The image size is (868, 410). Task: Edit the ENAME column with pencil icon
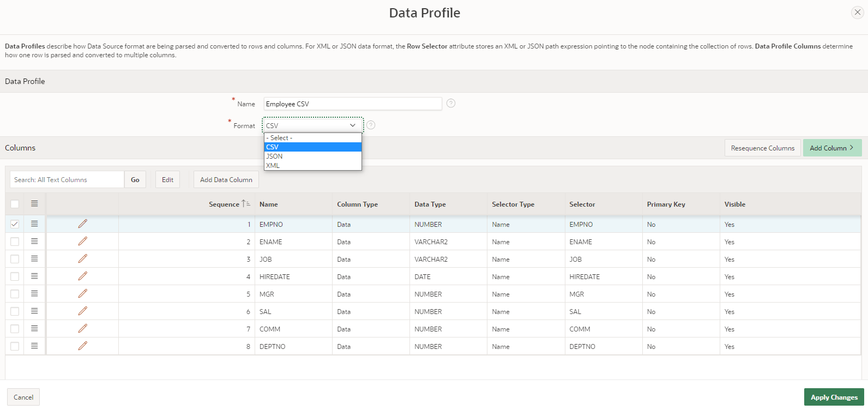pos(82,242)
